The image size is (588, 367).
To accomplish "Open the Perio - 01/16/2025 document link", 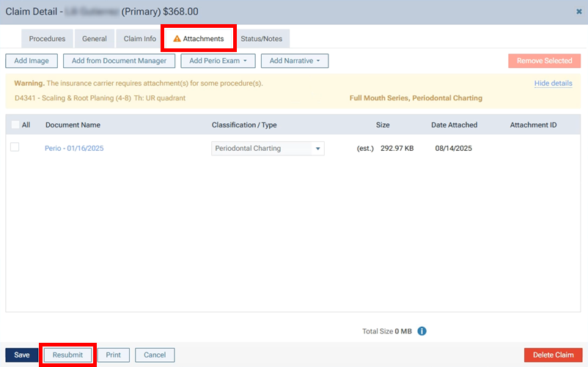I will pos(74,148).
